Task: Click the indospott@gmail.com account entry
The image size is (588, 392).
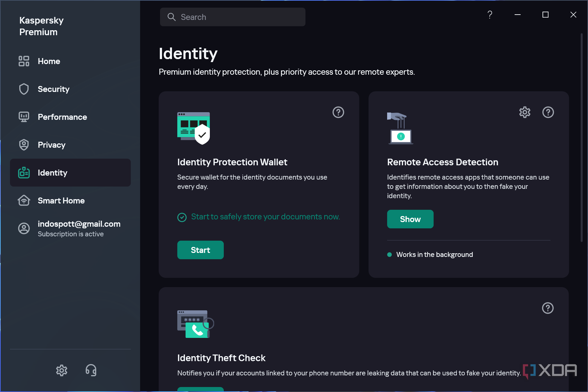Action: tap(70, 228)
